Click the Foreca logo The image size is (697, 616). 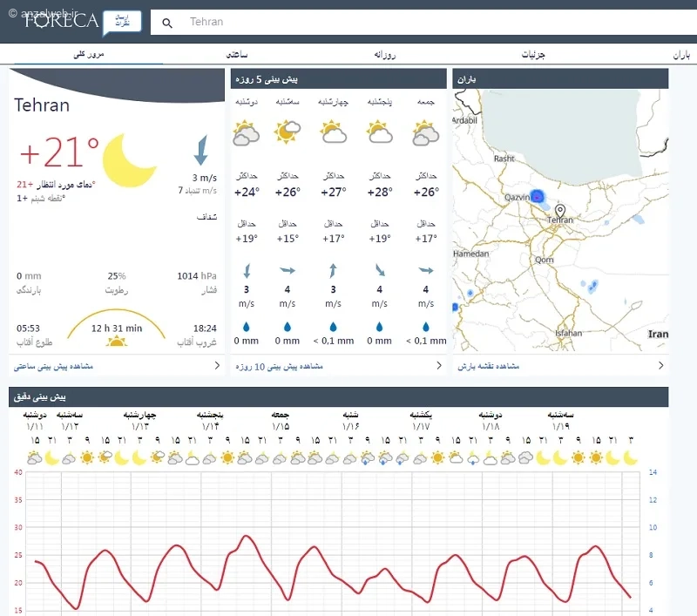click(61, 20)
